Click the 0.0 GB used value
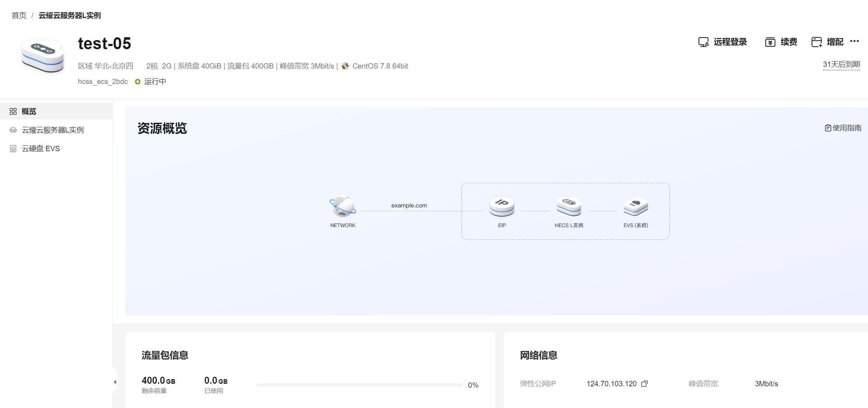This screenshot has height=408, width=868. click(x=216, y=381)
